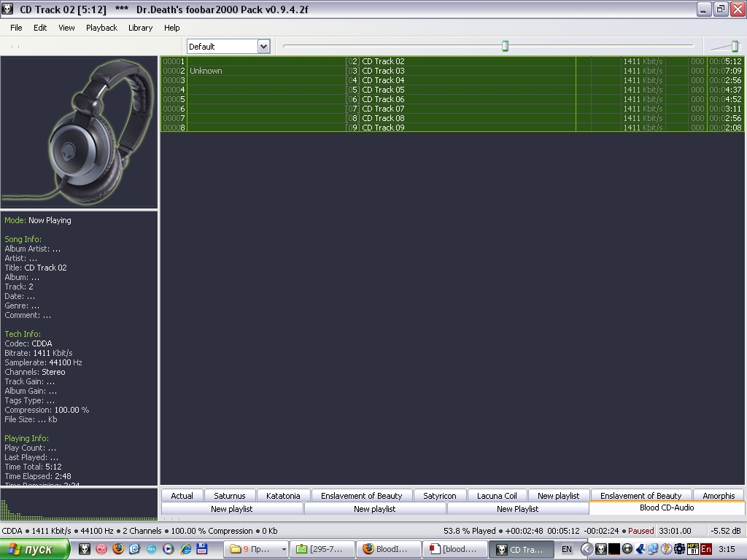Viewport: 747px width, 560px height.
Task: Click the seek bar slider handle
Action: (505, 46)
